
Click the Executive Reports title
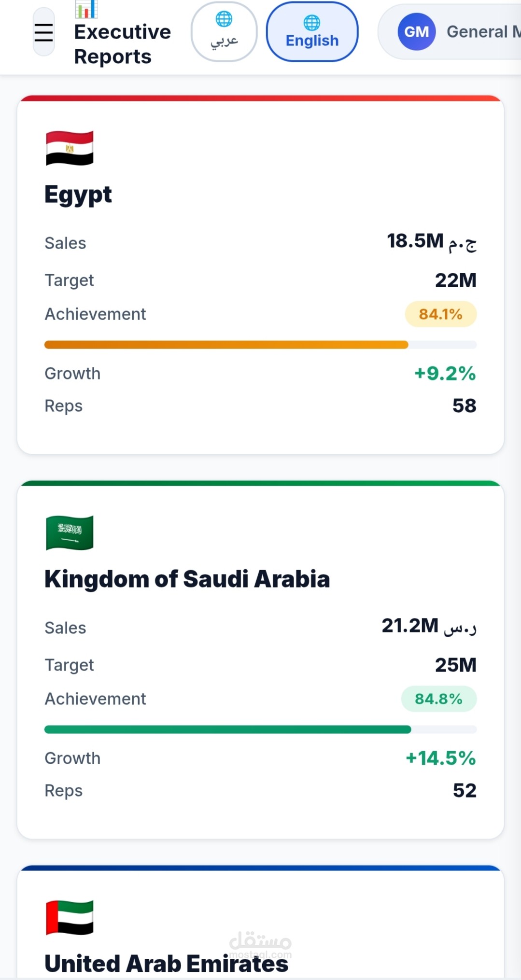click(x=122, y=44)
